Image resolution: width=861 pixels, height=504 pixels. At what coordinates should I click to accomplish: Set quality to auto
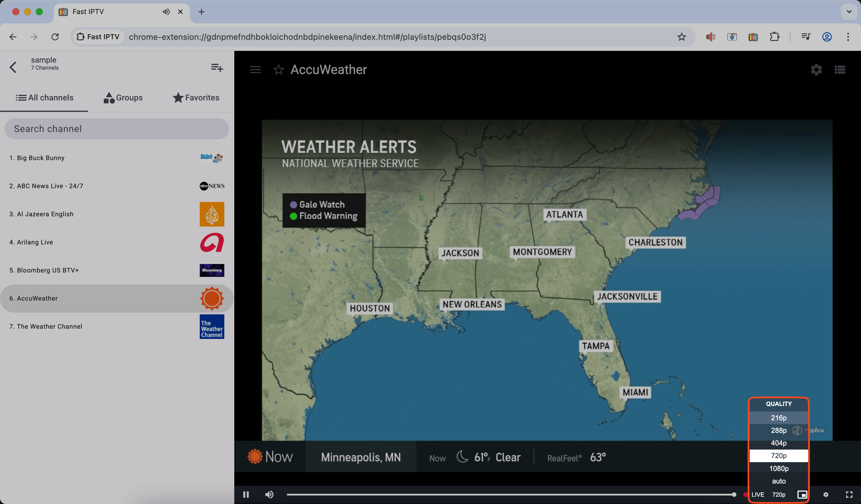point(779,481)
